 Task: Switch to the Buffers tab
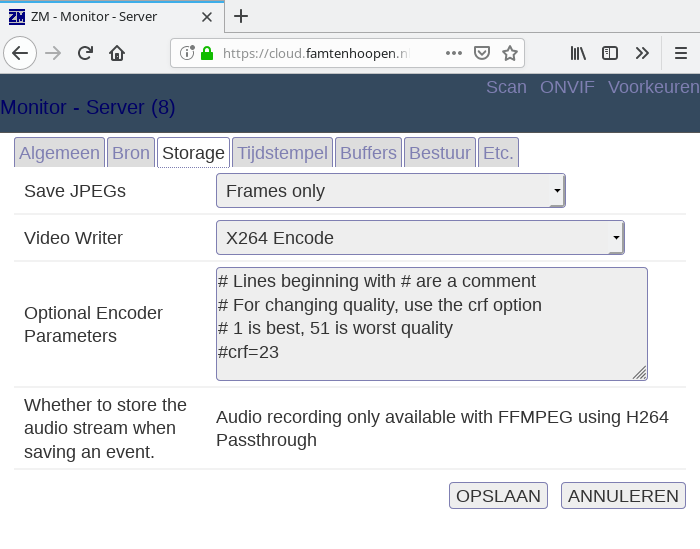click(368, 153)
